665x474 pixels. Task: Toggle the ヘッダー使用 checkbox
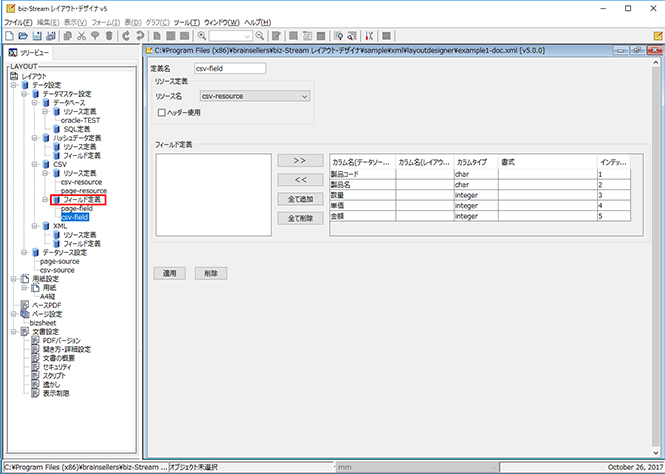click(162, 113)
